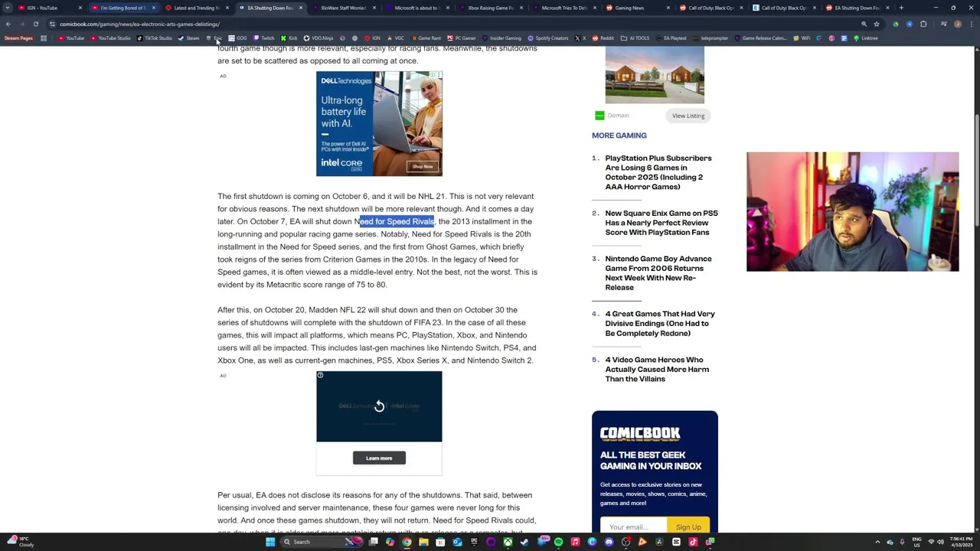Replay the video ad
The image size is (980, 551).
(x=379, y=406)
